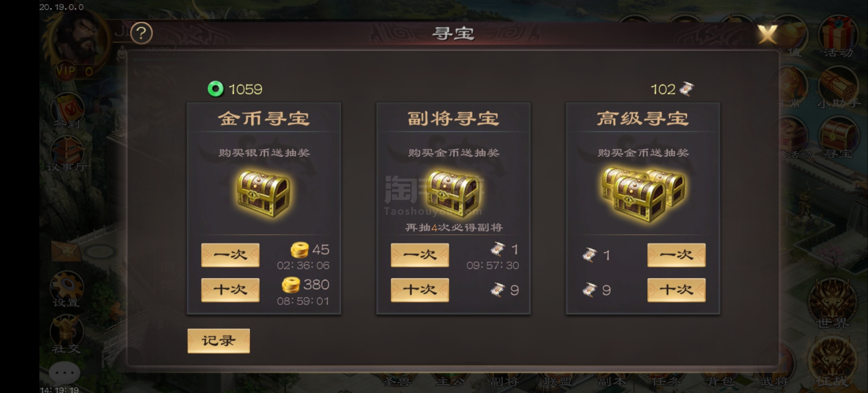Tap the 副将寻宝 treasure chest image

[453, 194]
